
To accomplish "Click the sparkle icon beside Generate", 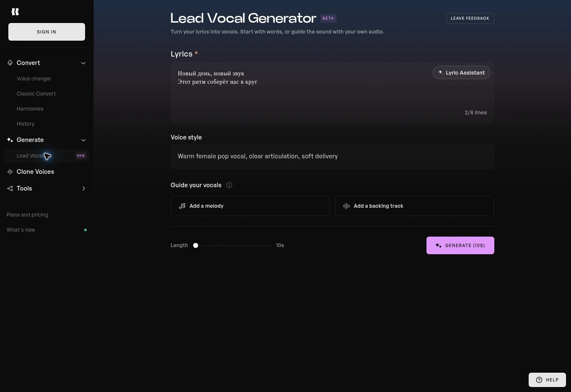I will point(10,140).
